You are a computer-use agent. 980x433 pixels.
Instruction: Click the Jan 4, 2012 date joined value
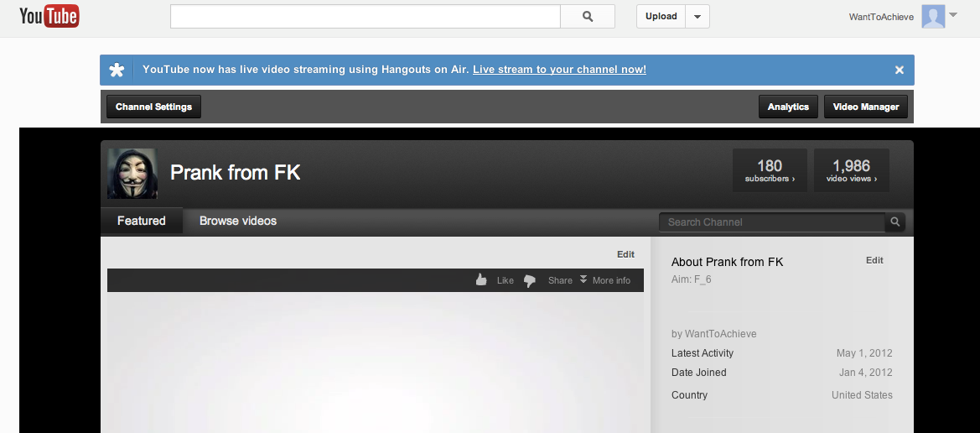pyautogui.click(x=866, y=373)
